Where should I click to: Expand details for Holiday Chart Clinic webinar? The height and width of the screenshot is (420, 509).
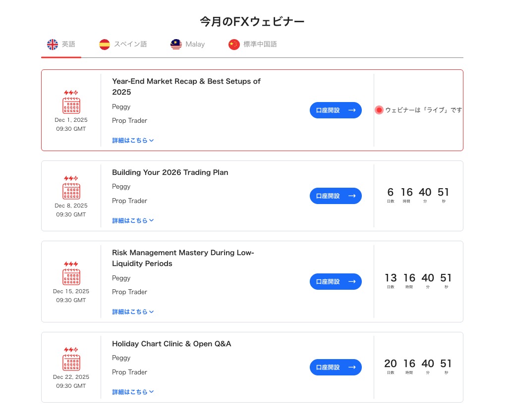click(x=133, y=392)
